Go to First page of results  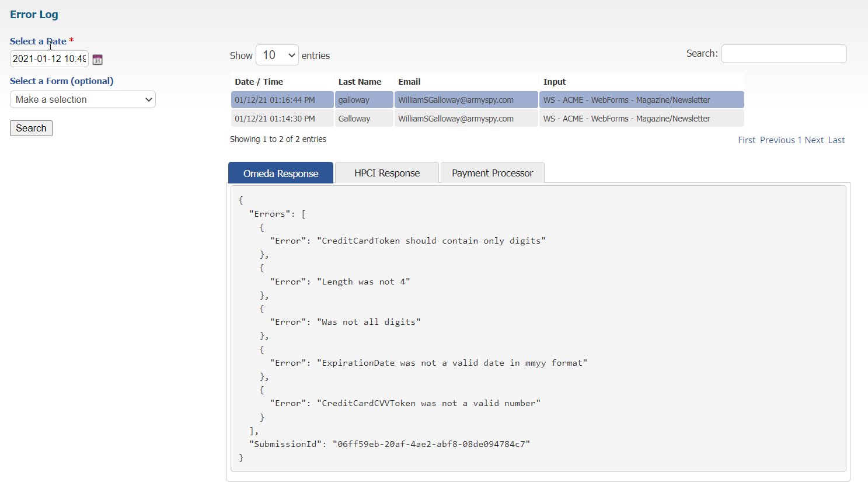click(x=747, y=140)
